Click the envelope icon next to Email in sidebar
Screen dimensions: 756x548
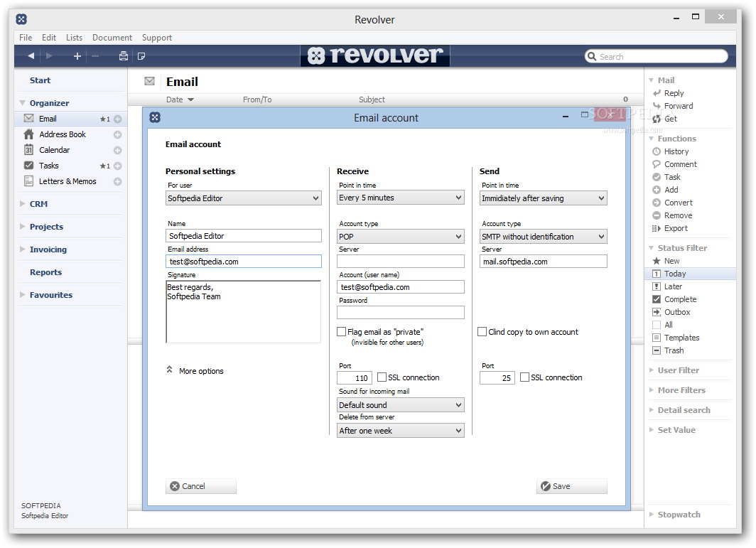pyautogui.click(x=29, y=118)
